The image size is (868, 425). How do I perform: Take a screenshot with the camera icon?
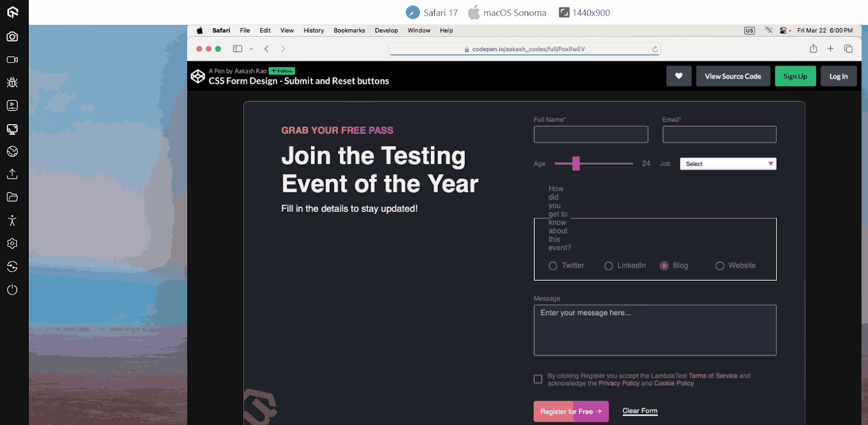click(12, 36)
